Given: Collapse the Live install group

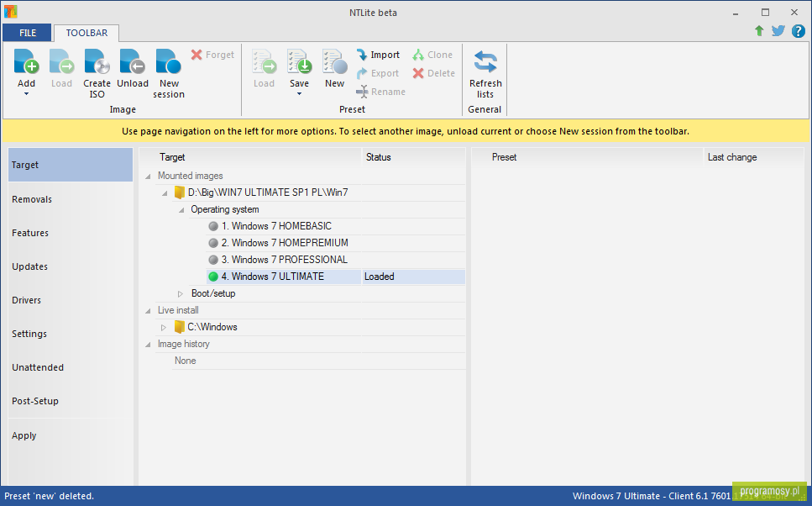Looking at the screenshot, I should click(148, 310).
